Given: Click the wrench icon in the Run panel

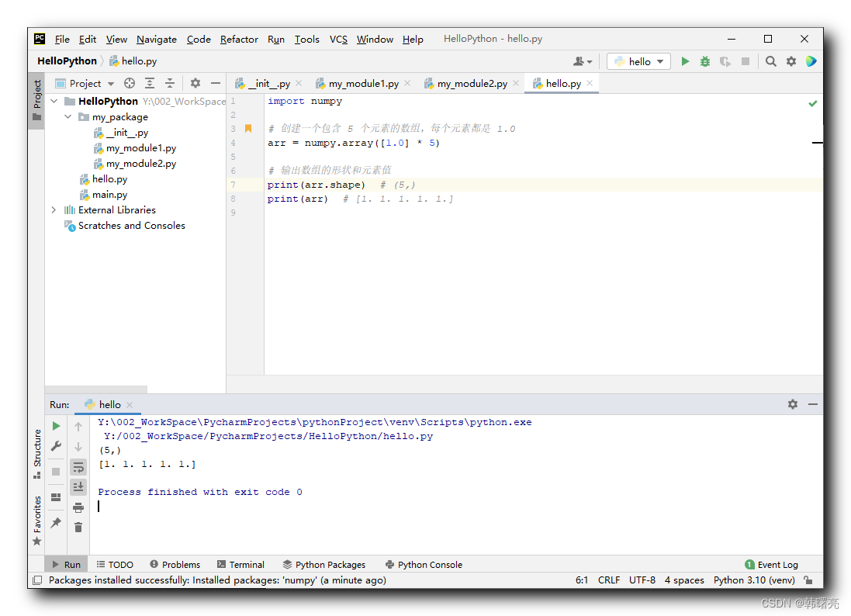Looking at the screenshot, I should click(x=56, y=446).
